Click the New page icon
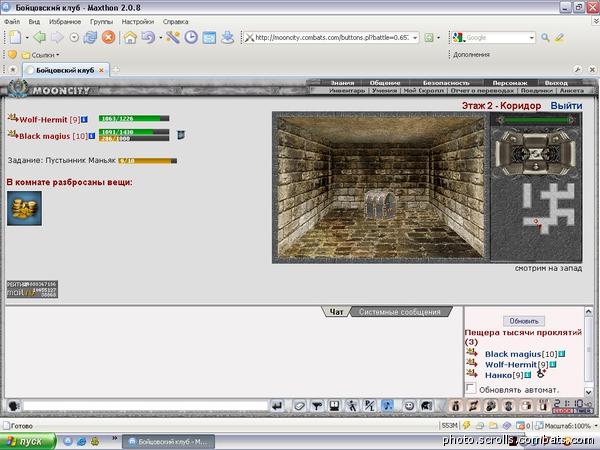 [x=15, y=37]
